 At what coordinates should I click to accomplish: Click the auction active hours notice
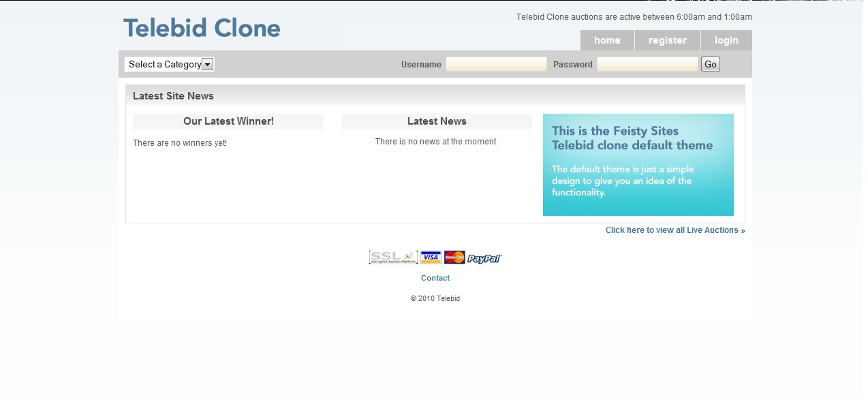[x=634, y=17]
